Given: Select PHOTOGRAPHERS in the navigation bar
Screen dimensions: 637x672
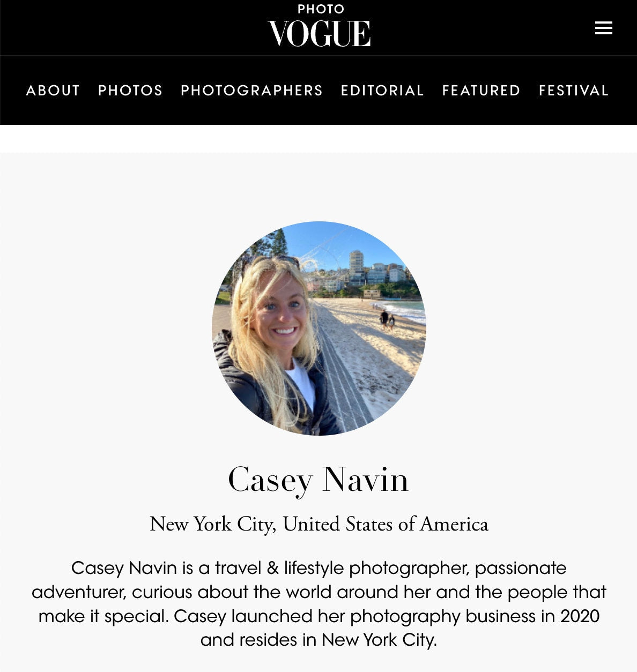Looking at the screenshot, I should pos(252,91).
